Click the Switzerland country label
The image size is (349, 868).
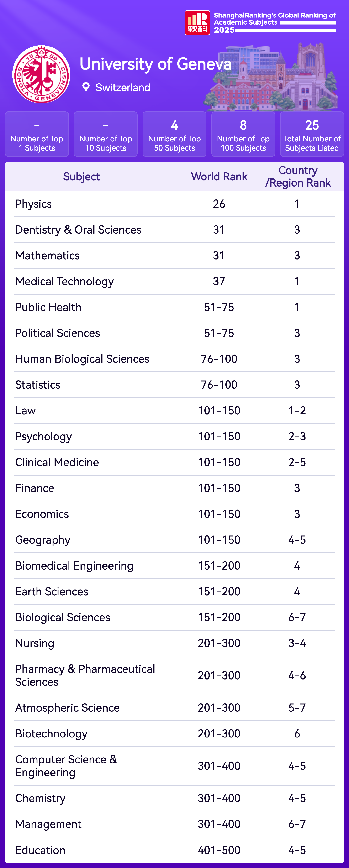click(x=123, y=88)
